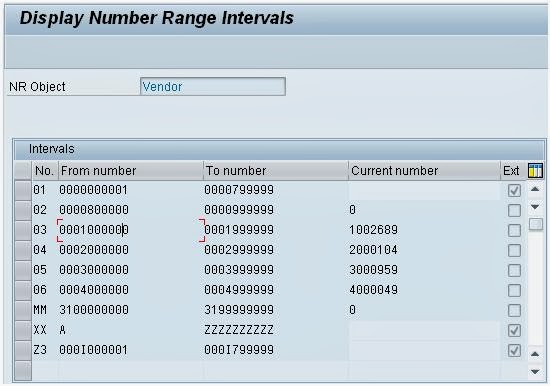Select row 03 using its row selector
The height and width of the screenshot is (386, 550).
click(23, 231)
